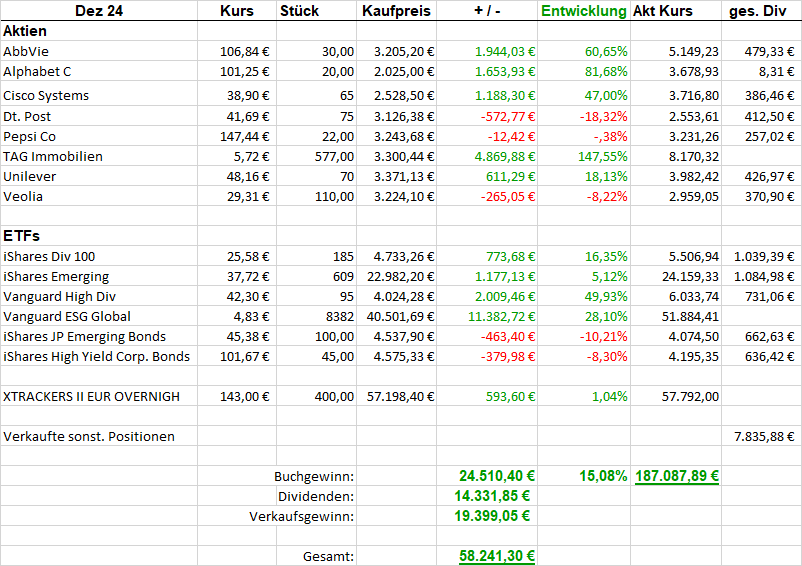Click the 'Kaufpreis' column header
The width and height of the screenshot is (802, 566).
(x=397, y=12)
